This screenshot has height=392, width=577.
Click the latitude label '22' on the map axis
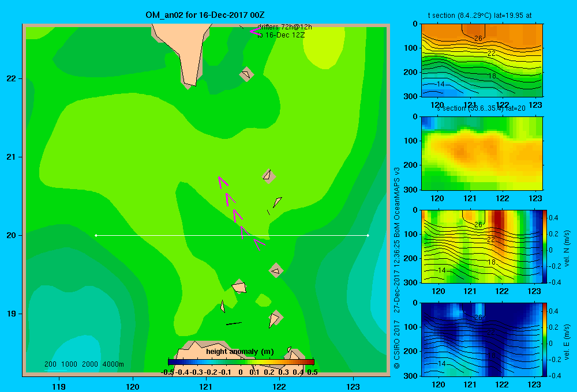12,78
